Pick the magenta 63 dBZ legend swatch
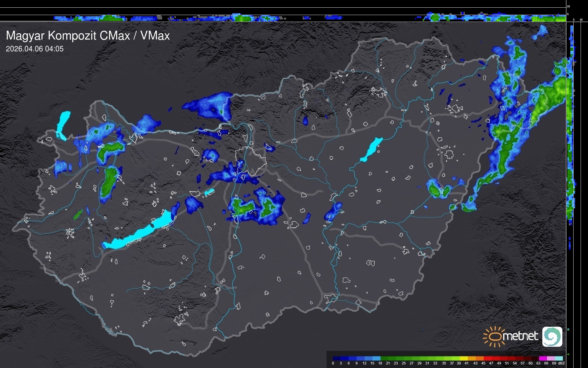This screenshot has height=368, width=588. (x=543, y=358)
